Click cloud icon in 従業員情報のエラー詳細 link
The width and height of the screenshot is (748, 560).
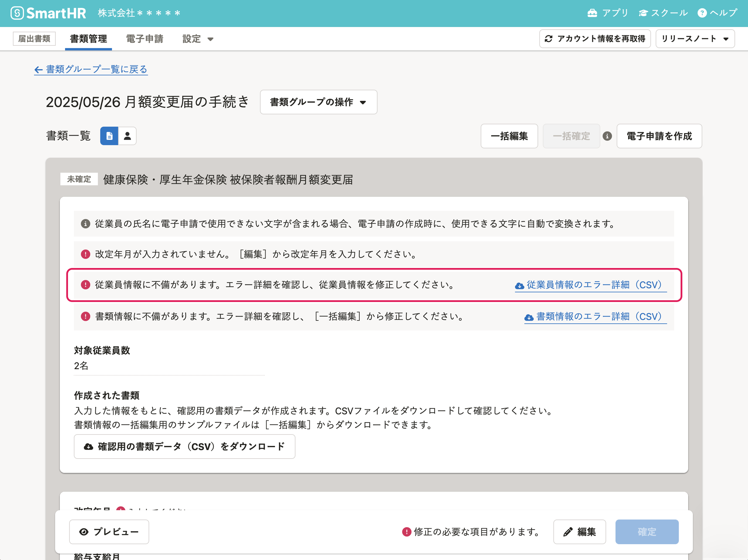pyautogui.click(x=520, y=286)
